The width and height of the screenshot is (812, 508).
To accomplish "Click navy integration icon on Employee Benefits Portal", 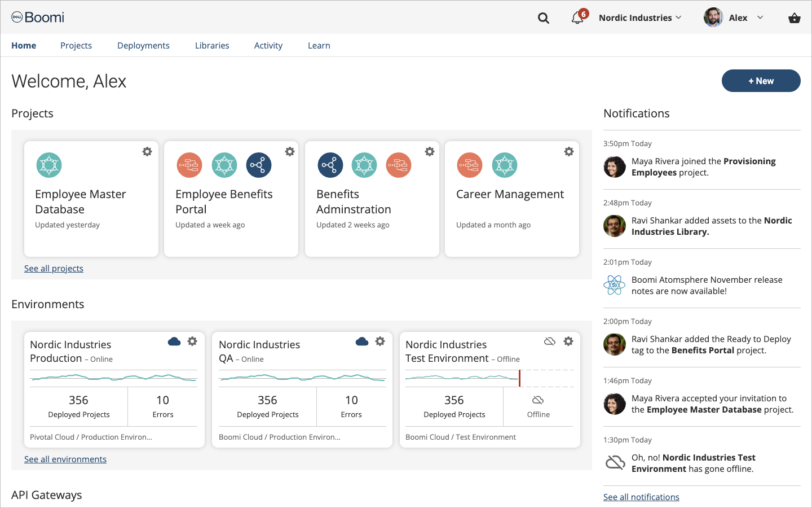I will 259,165.
